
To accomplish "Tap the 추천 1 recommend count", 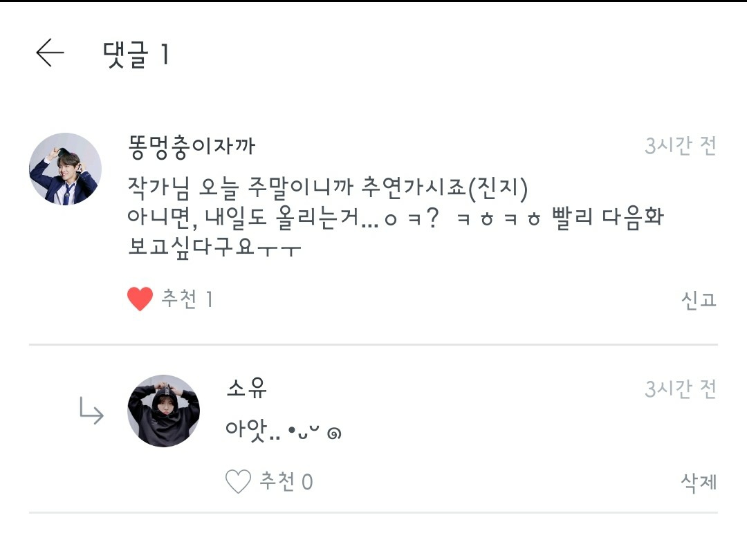I will [x=187, y=299].
